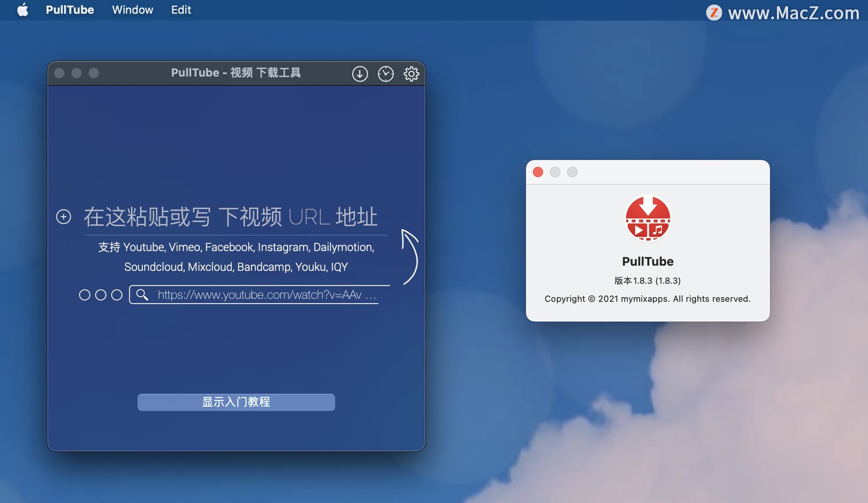
Task: Close the PullTube main window
Action: coord(59,73)
